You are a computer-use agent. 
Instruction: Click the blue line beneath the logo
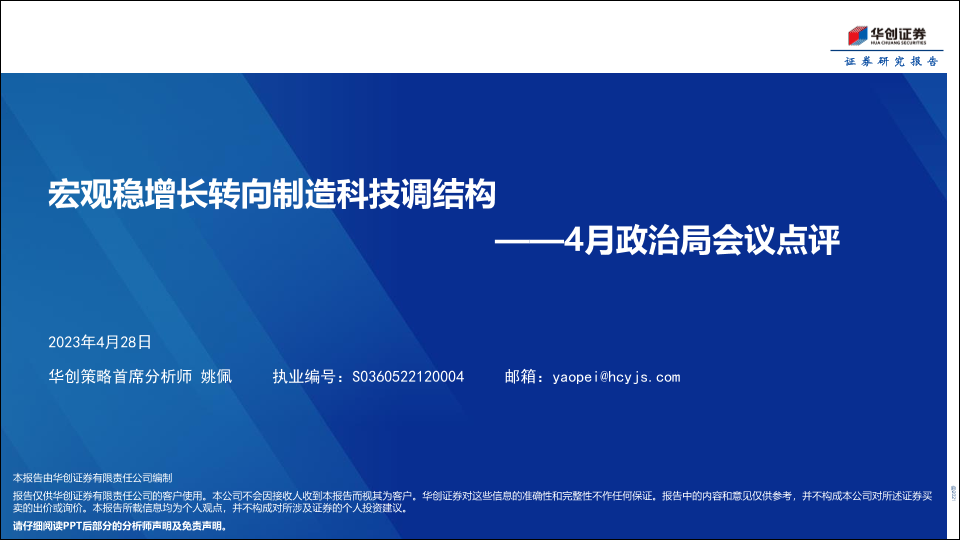pyautogui.click(x=885, y=51)
